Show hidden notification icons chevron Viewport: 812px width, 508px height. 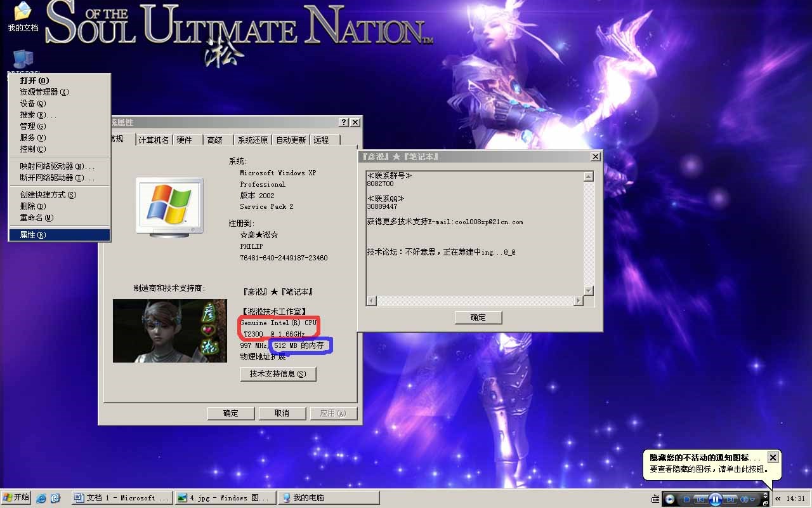(x=778, y=498)
